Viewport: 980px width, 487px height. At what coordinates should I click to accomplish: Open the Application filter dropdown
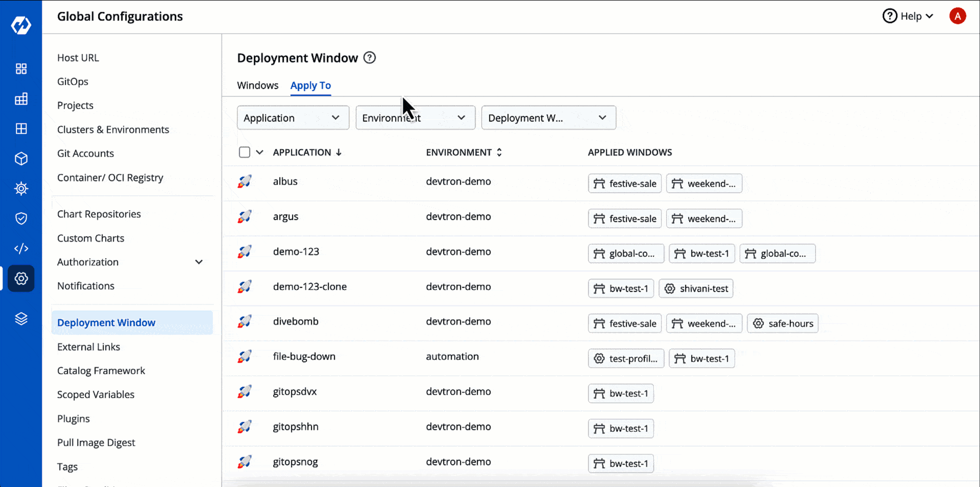pyautogui.click(x=292, y=117)
